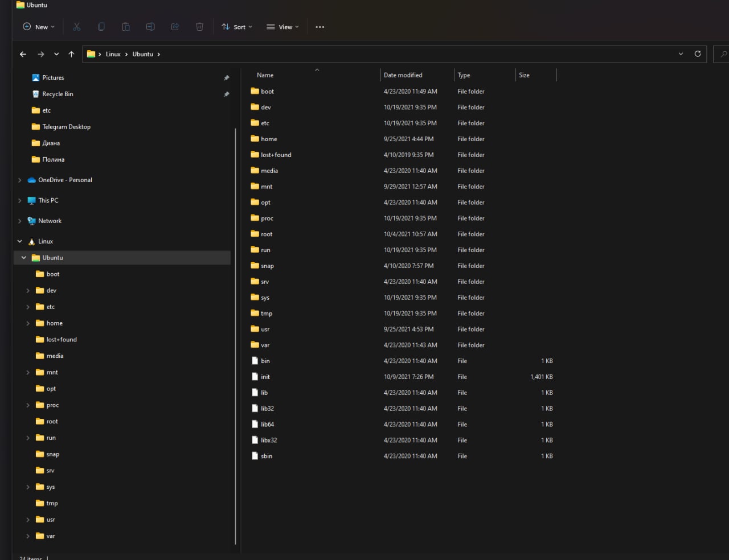Open the Sort dropdown menu
Viewport: 729px width, 560px height.
tap(237, 27)
